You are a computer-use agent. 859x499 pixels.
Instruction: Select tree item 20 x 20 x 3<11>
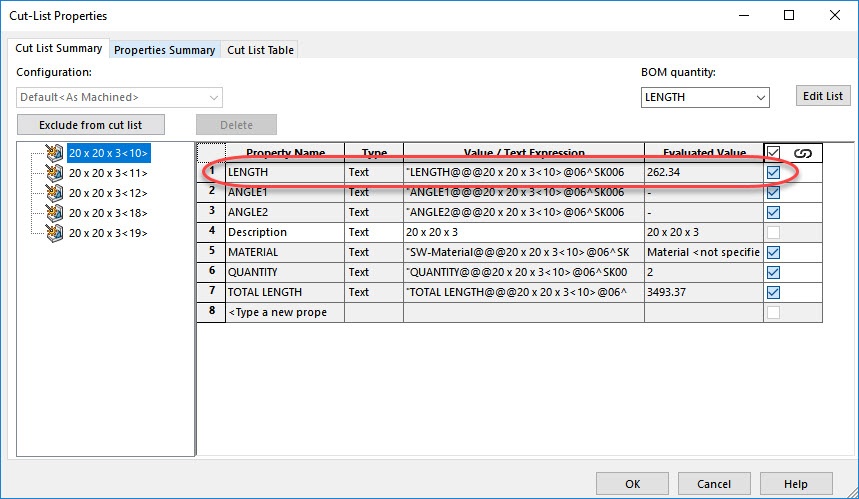tap(108, 173)
